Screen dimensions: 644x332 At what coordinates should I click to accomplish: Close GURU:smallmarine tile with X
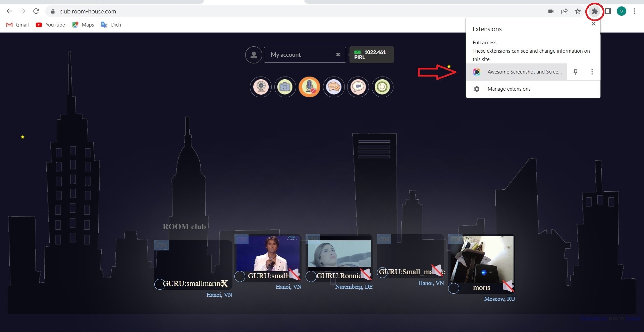tap(224, 284)
